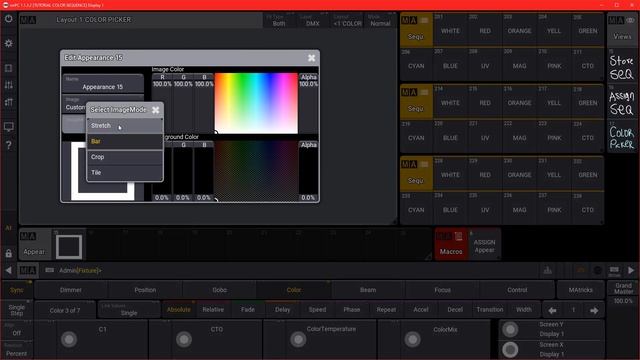640x360 pixels.
Task: Open the Color 3 of 7 selector
Action: pos(65,310)
